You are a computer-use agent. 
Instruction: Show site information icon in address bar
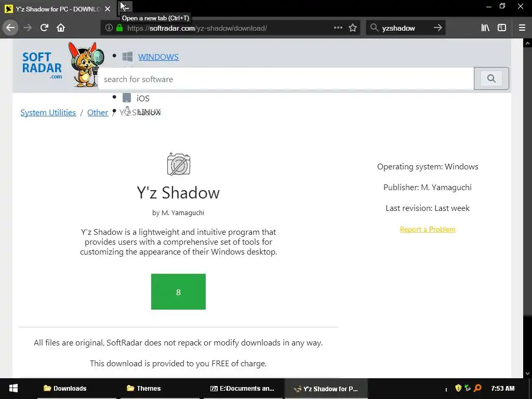109,28
